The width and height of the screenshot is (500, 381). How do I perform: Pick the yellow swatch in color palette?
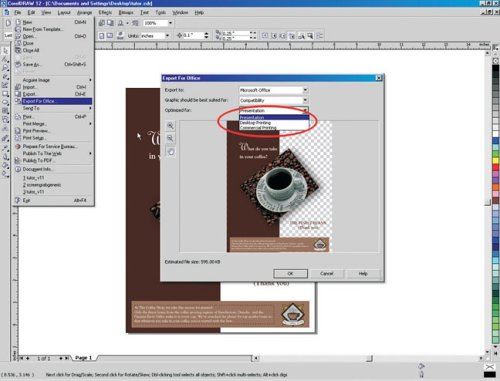[496, 160]
